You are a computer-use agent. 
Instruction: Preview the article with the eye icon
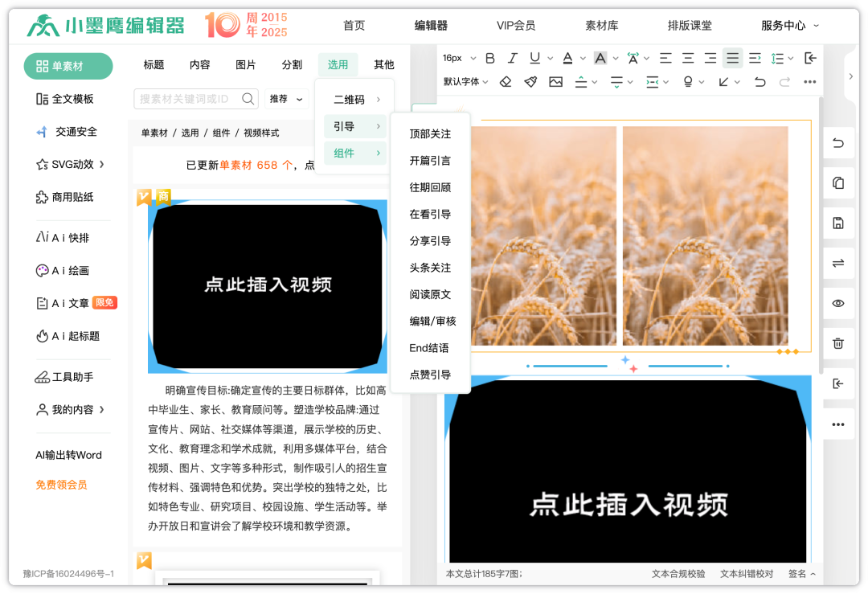click(838, 303)
